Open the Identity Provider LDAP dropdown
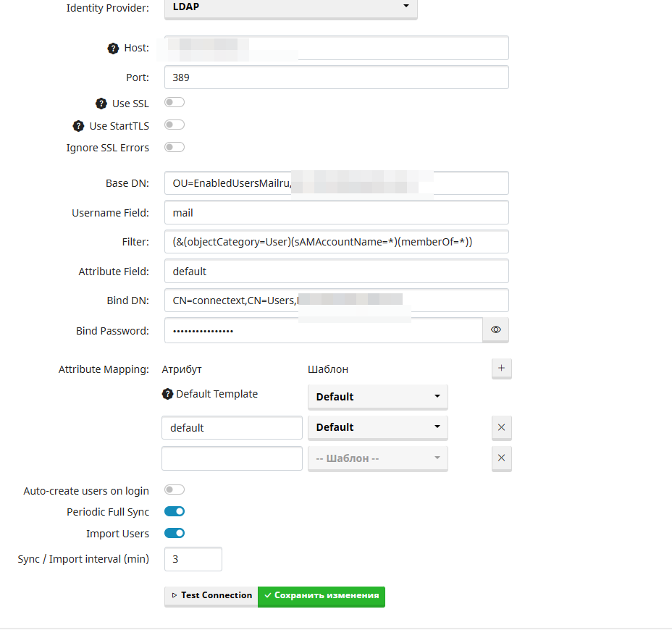This screenshot has height=630, width=672. (290, 8)
